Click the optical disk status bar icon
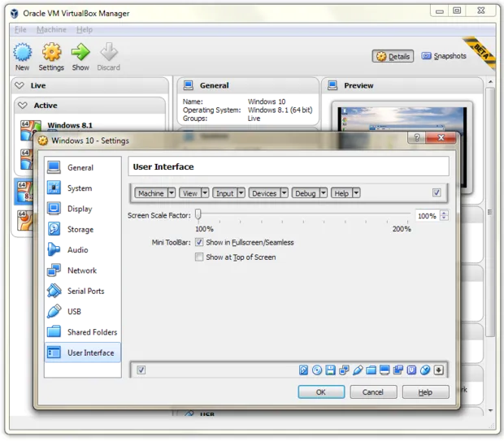This screenshot has width=504, height=441. [x=317, y=370]
